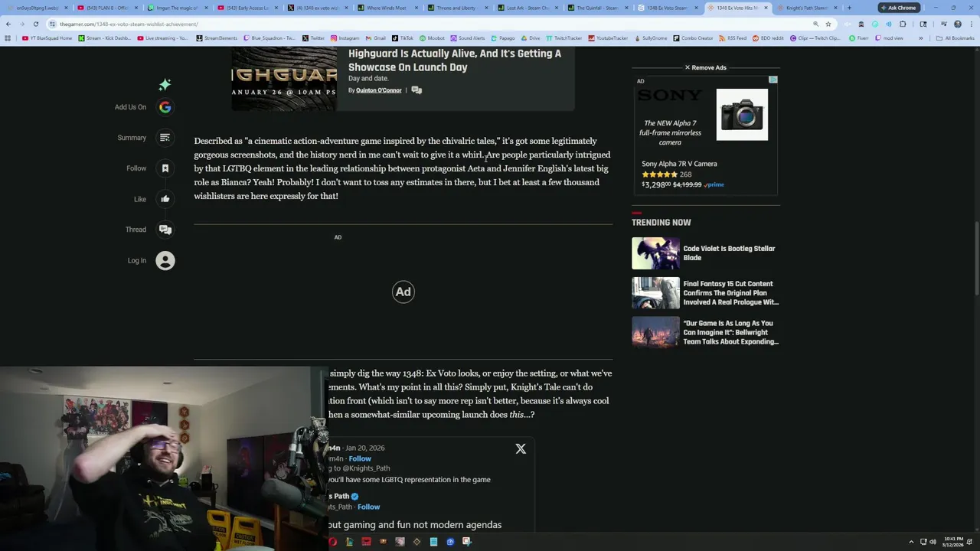The width and height of the screenshot is (980, 551).
Task: Open a new tab with the plus button
Action: pyautogui.click(x=849, y=8)
